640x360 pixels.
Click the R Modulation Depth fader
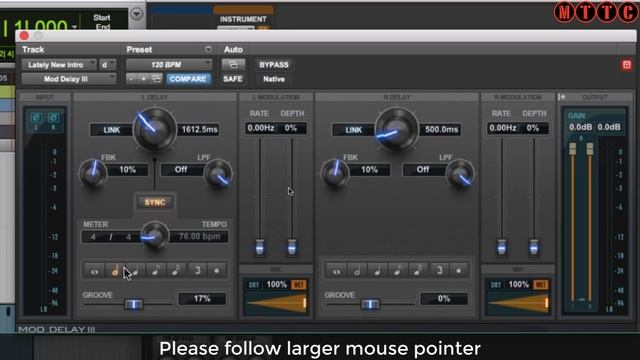(x=533, y=247)
